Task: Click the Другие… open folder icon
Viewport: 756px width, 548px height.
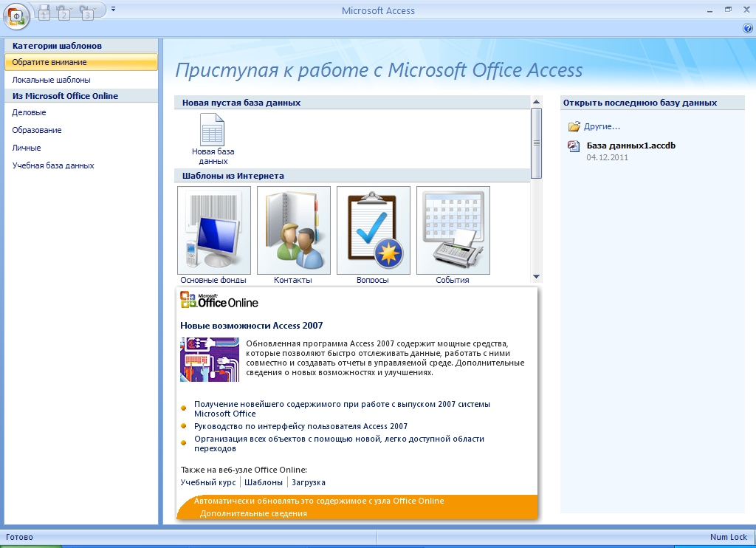Action: point(574,126)
